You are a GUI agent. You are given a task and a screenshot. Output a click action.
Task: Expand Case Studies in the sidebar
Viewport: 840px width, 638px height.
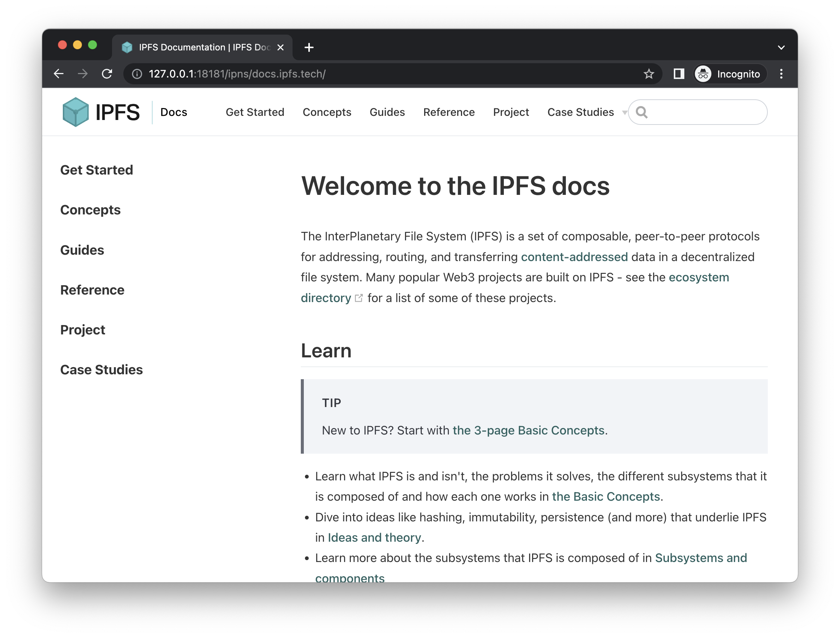tap(102, 370)
